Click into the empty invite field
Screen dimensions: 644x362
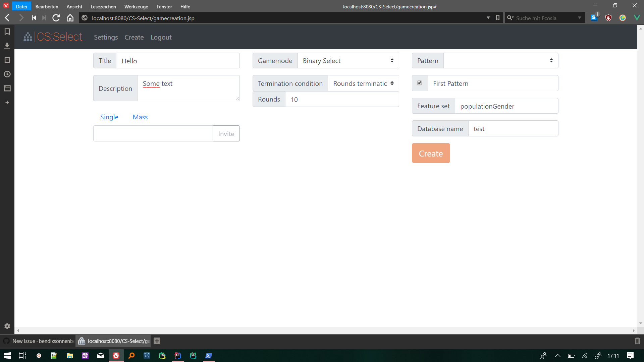click(153, 133)
